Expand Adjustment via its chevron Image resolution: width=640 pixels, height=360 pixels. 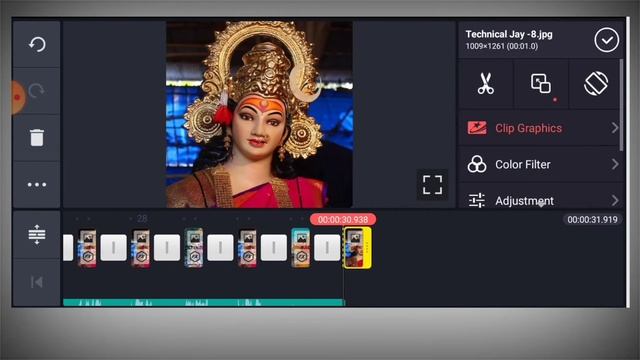pyautogui.click(x=615, y=200)
